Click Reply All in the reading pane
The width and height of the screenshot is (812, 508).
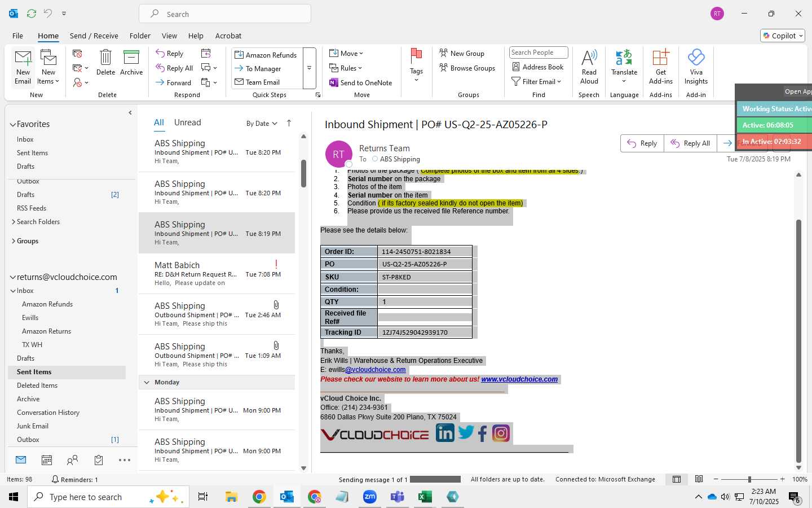[x=690, y=143]
